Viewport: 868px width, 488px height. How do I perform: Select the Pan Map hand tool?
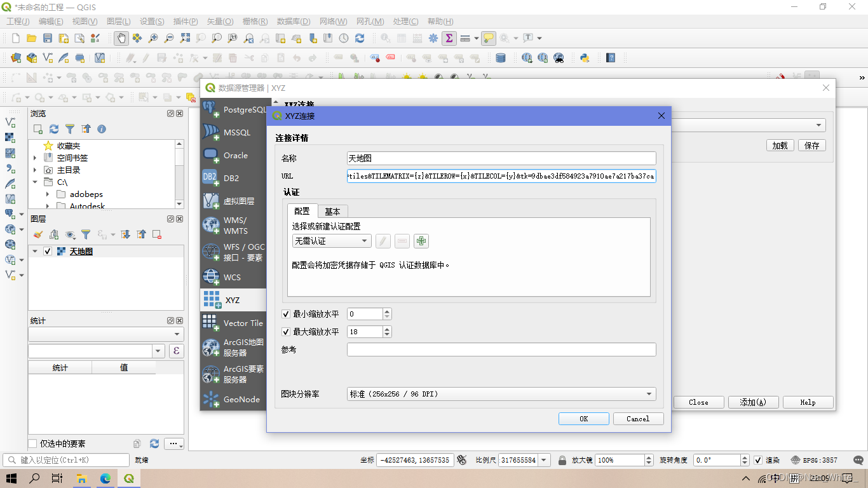(x=121, y=38)
